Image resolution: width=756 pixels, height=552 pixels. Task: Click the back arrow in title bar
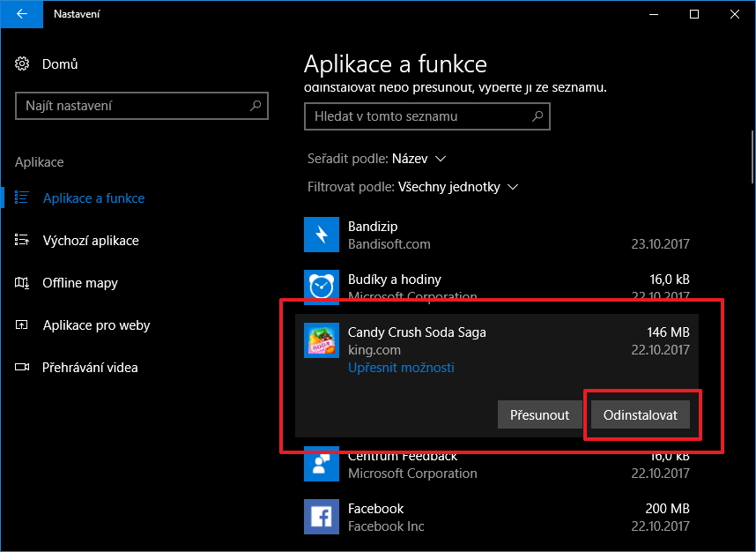pyautogui.click(x=21, y=14)
